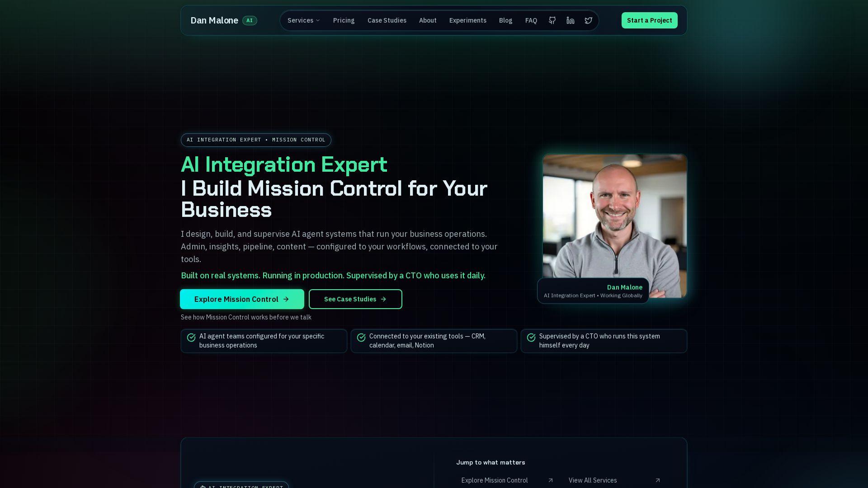Click the See Case Studies outlined button
This screenshot has height=488, width=868.
(355, 299)
